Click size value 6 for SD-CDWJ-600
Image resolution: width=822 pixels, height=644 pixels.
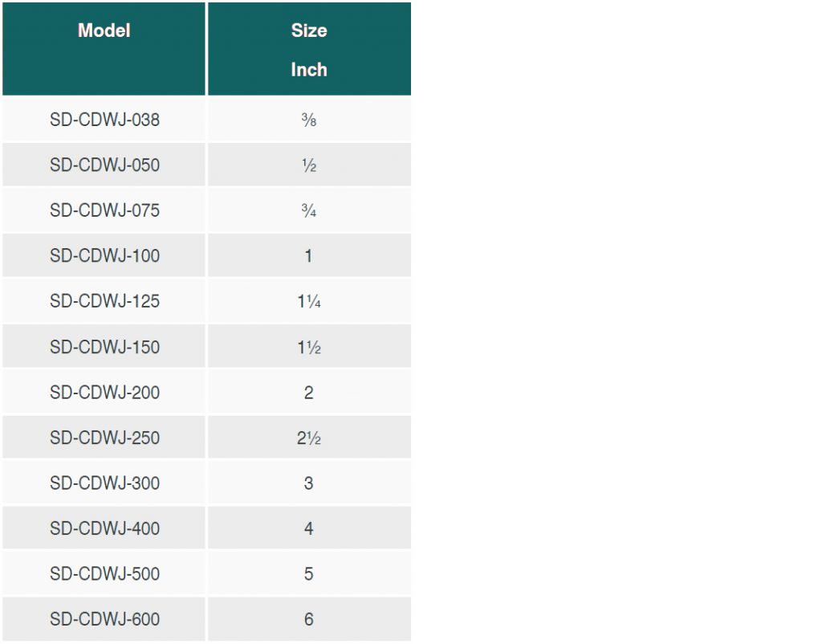309,619
